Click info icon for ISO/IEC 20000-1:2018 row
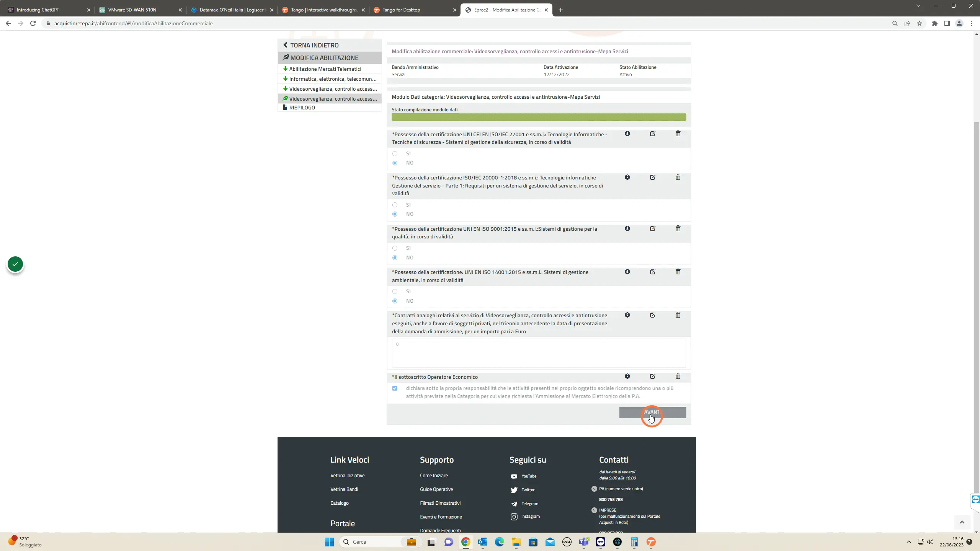 tap(627, 177)
